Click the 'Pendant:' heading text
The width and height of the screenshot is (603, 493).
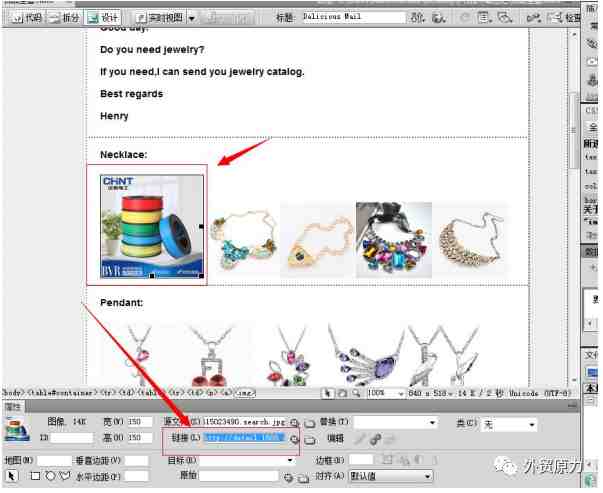click(x=121, y=303)
